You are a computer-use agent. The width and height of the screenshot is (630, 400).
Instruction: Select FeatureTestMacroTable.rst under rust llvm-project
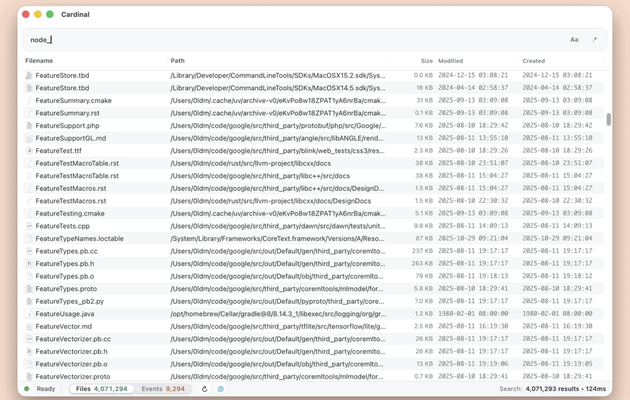pos(77,163)
